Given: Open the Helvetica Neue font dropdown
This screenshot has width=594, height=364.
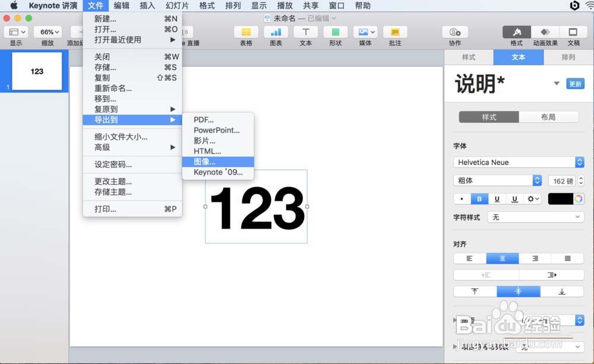Looking at the screenshot, I should [519, 162].
